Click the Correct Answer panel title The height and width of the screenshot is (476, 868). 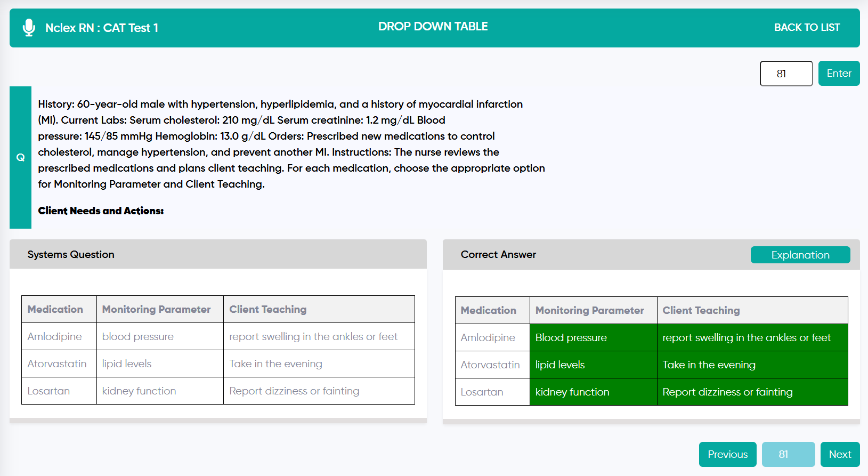[x=498, y=254]
